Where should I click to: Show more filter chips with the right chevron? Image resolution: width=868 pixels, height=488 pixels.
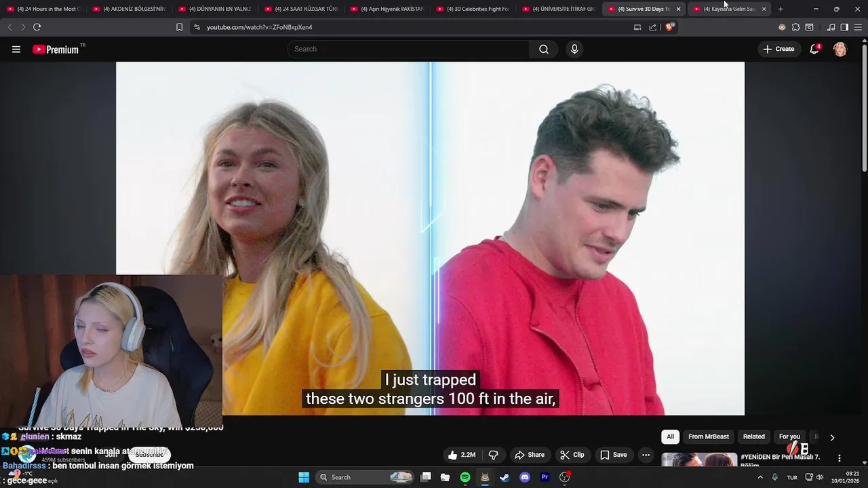coord(832,437)
